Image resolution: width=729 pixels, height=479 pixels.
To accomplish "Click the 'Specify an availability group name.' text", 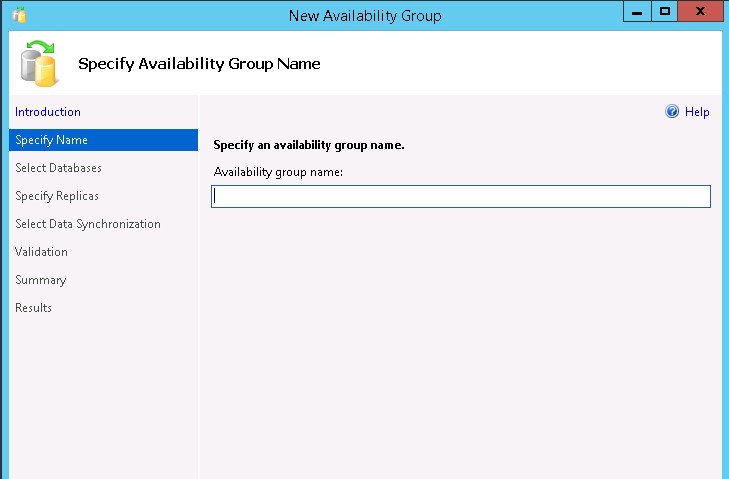I will (x=309, y=145).
